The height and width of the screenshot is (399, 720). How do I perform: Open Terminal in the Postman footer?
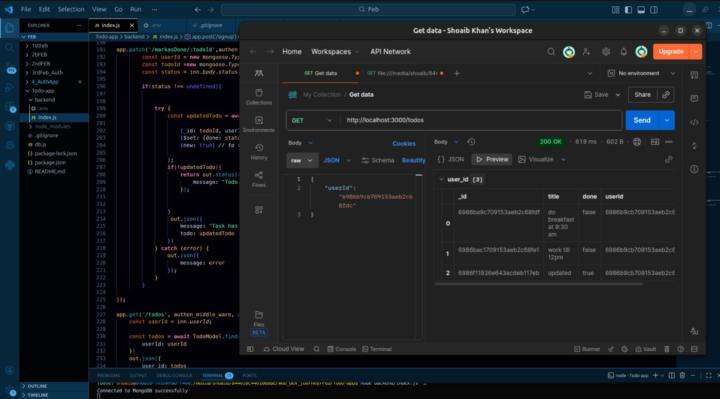pyautogui.click(x=377, y=349)
